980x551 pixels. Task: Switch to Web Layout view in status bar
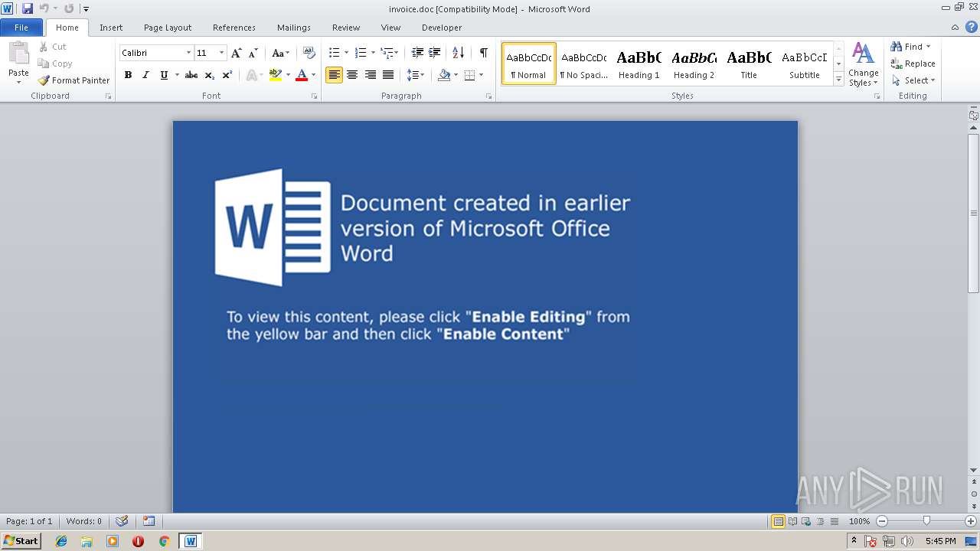pyautogui.click(x=805, y=521)
